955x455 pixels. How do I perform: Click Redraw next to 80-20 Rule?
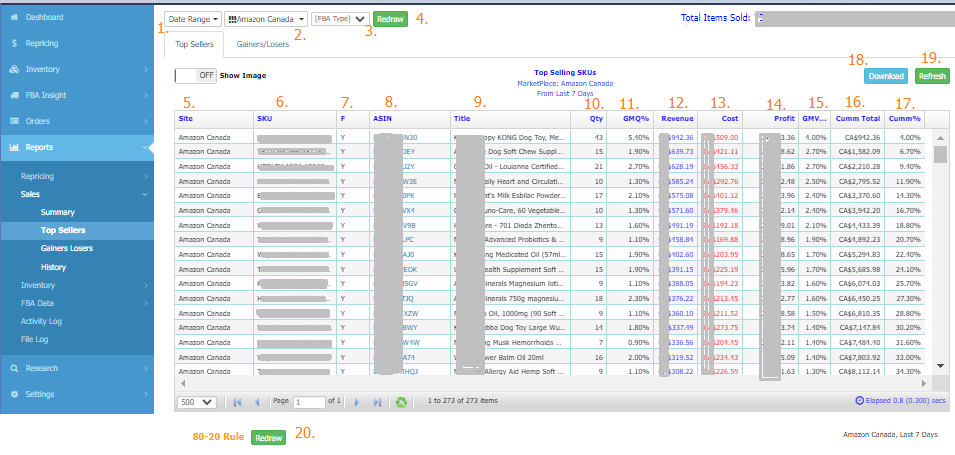coord(267,438)
